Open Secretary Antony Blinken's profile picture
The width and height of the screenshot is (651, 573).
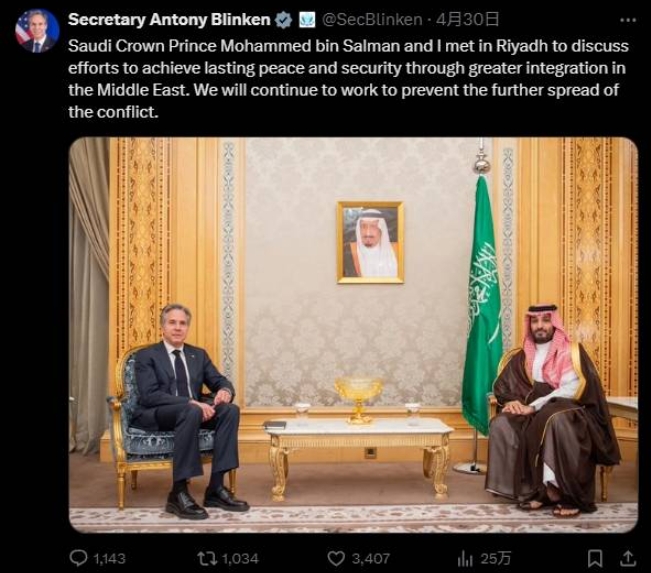[36, 32]
